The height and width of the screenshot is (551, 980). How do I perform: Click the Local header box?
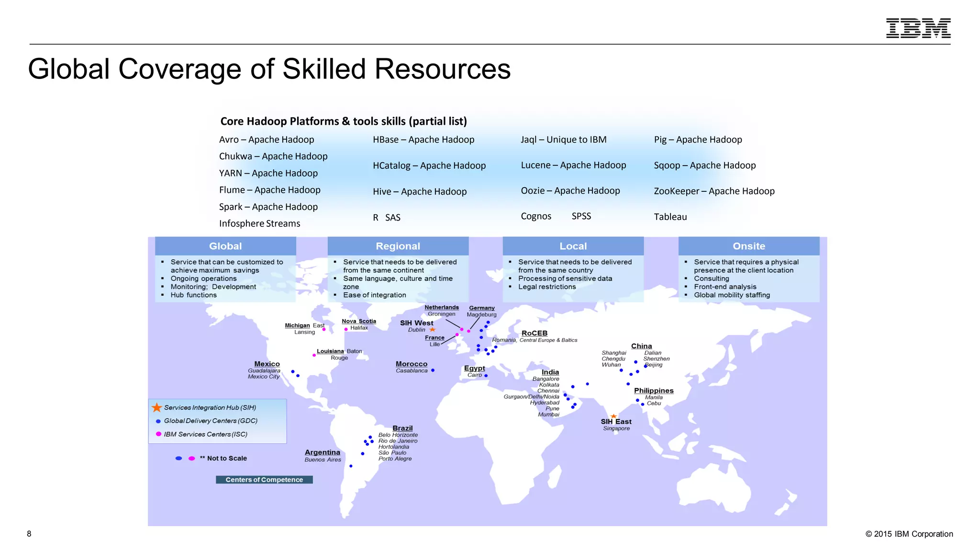click(573, 246)
